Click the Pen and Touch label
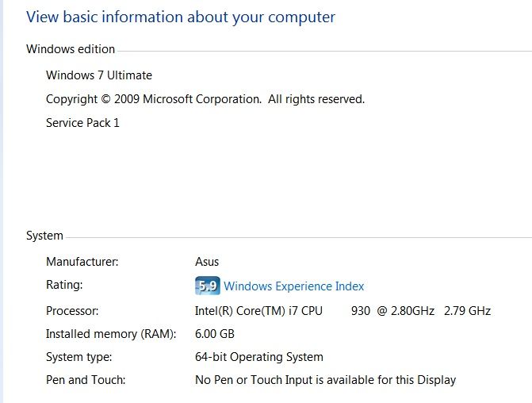 [86, 380]
